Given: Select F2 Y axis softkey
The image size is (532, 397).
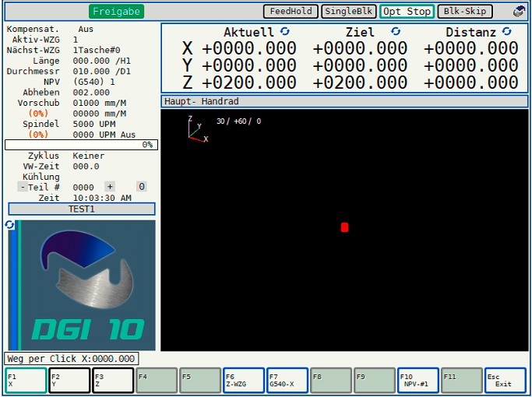Looking at the screenshot, I should point(69,381).
